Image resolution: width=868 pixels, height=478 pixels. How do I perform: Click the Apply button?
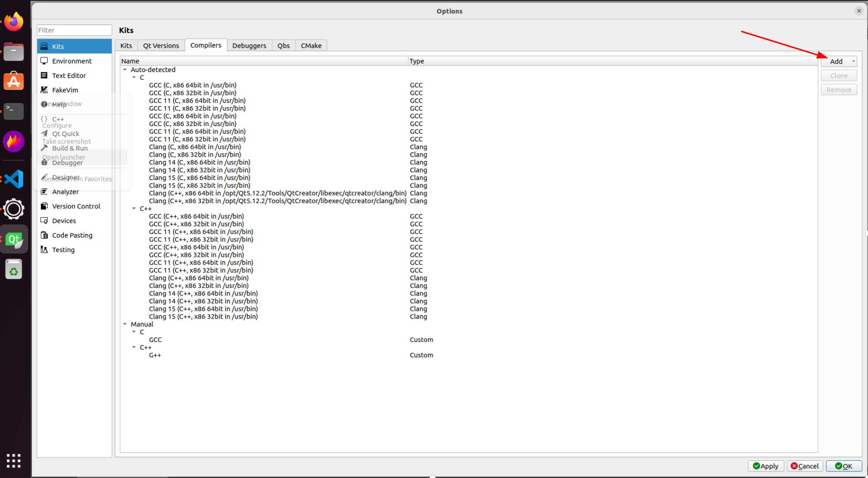[x=766, y=466]
